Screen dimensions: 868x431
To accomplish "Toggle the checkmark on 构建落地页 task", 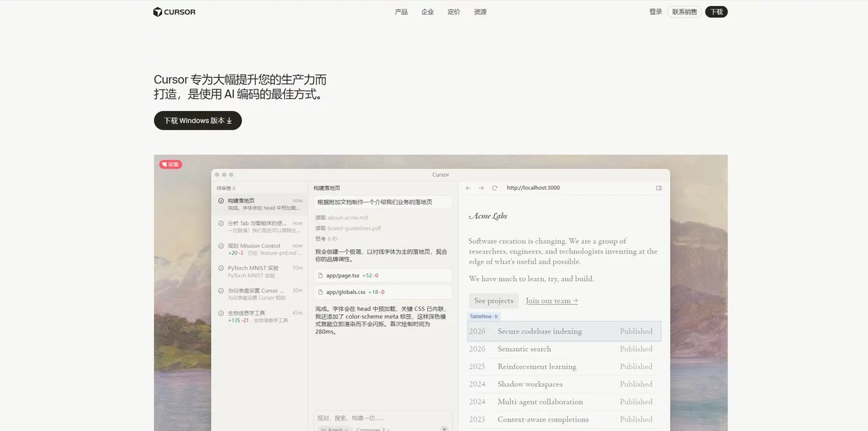I will 220,200.
